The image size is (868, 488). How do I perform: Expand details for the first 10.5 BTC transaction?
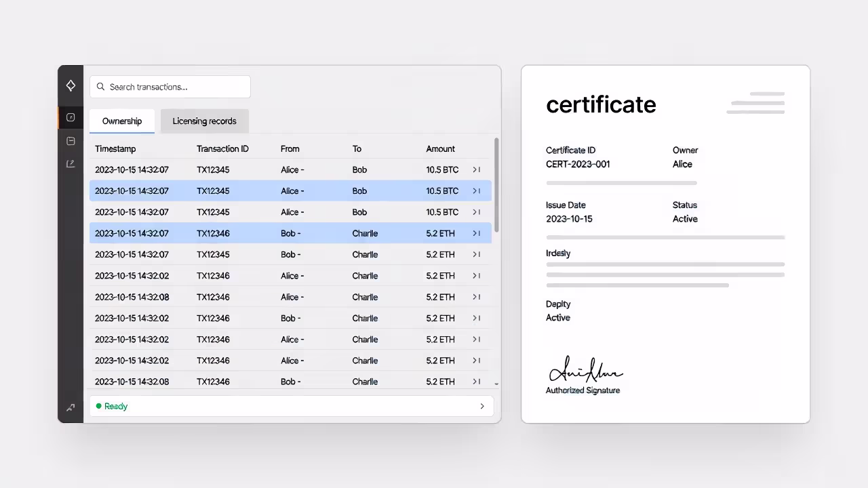(x=476, y=169)
